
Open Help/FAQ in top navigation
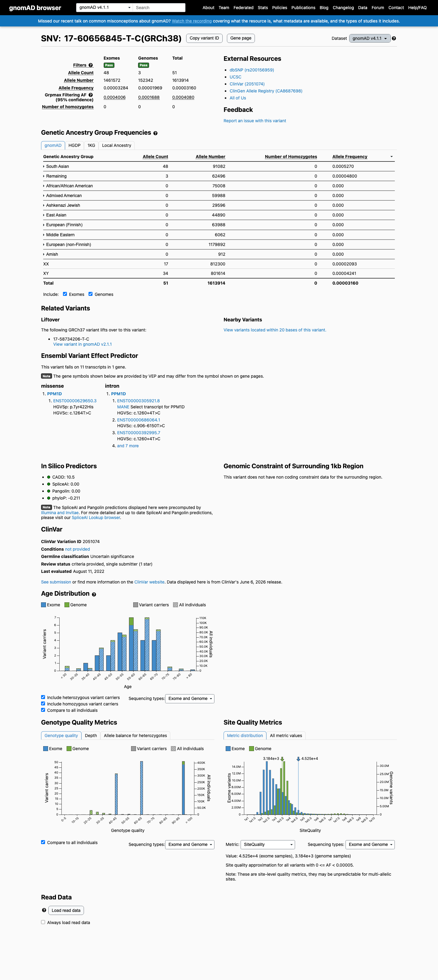417,8
